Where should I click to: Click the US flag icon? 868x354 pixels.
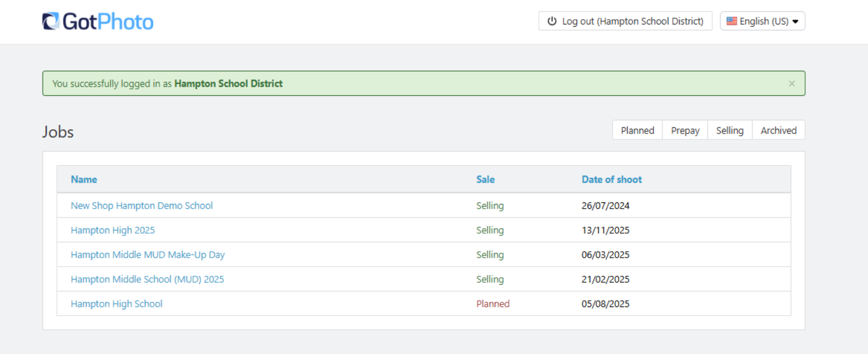point(732,21)
